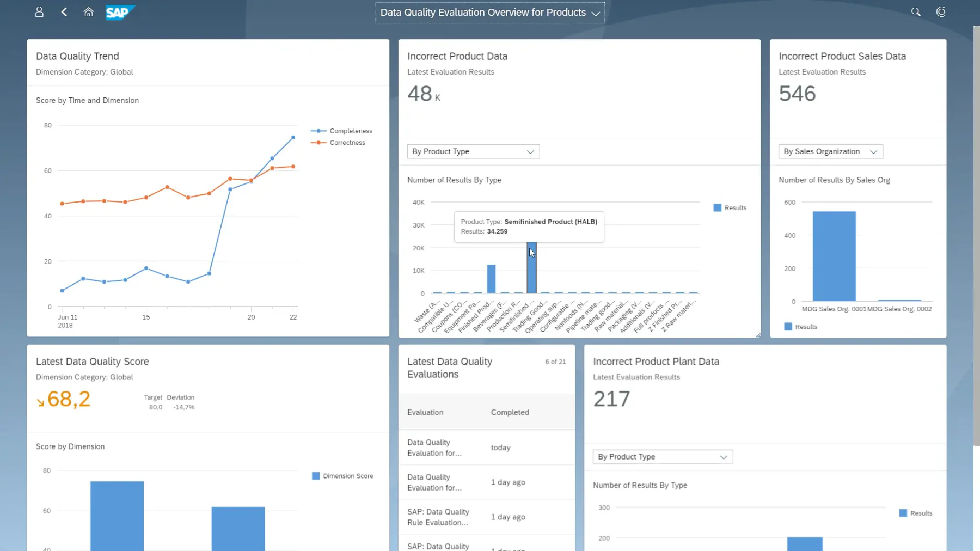The width and height of the screenshot is (980, 551).
Task: Click the MDG Sales Org. 0001 bar
Action: click(834, 256)
